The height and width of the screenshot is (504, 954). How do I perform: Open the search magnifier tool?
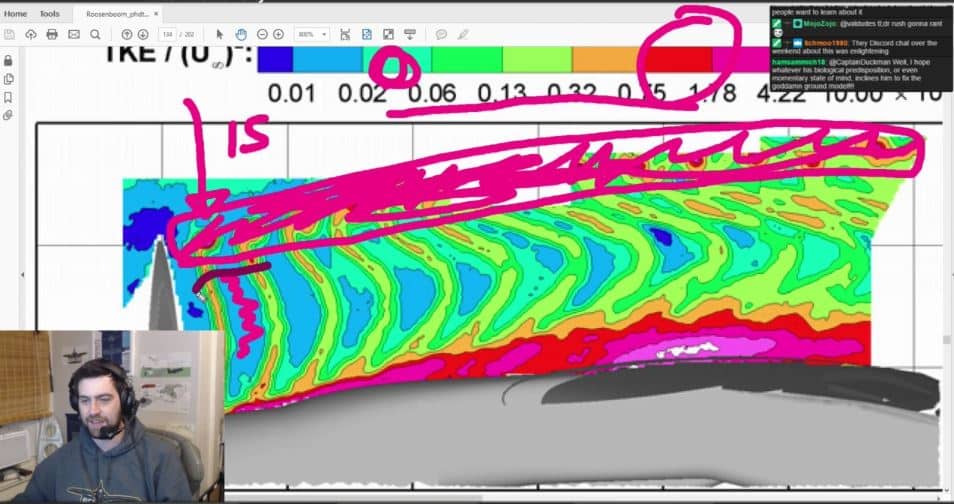tap(95, 34)
